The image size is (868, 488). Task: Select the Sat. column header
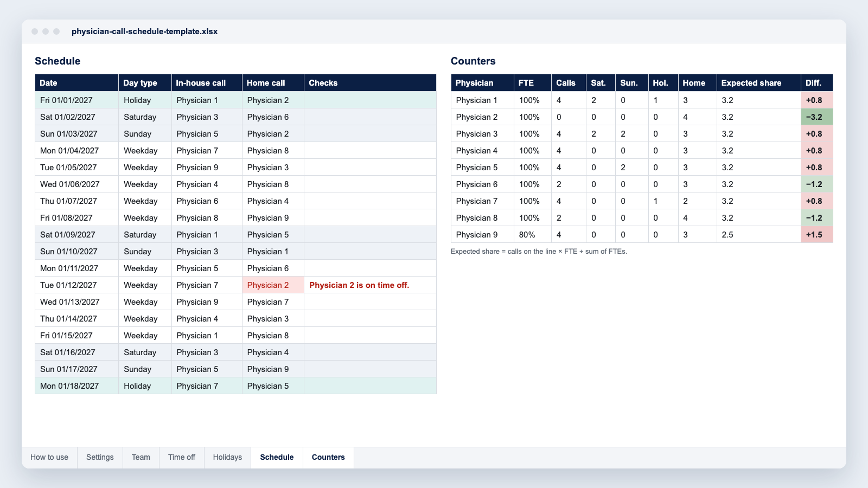(601, 83)
